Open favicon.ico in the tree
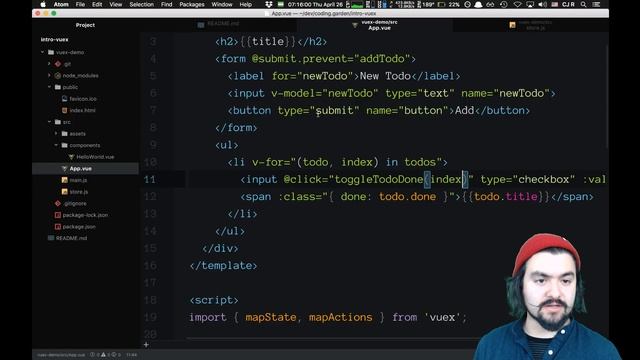This screenshot has height=360, width=640. click(x=83, y=99)
